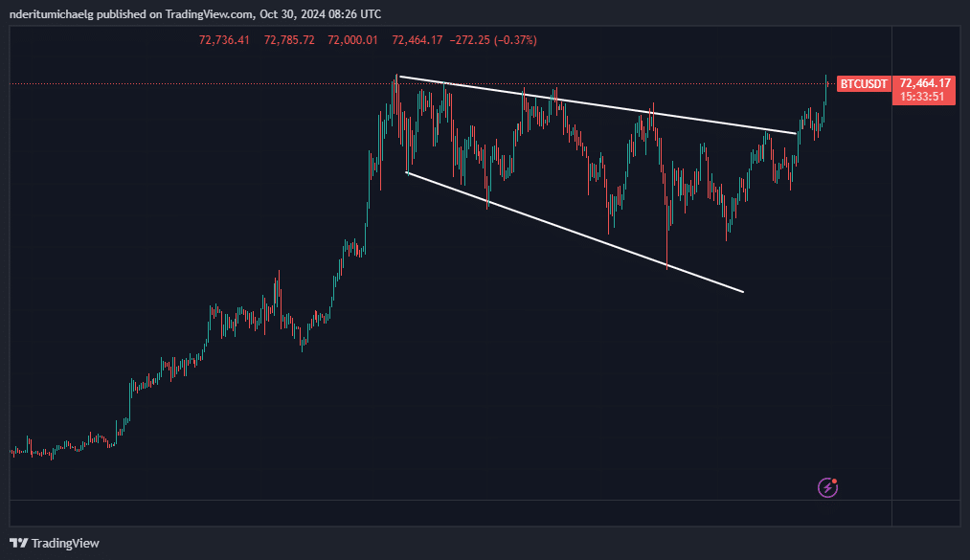
Task: Click the close value in header row
Action: [417, 40]
